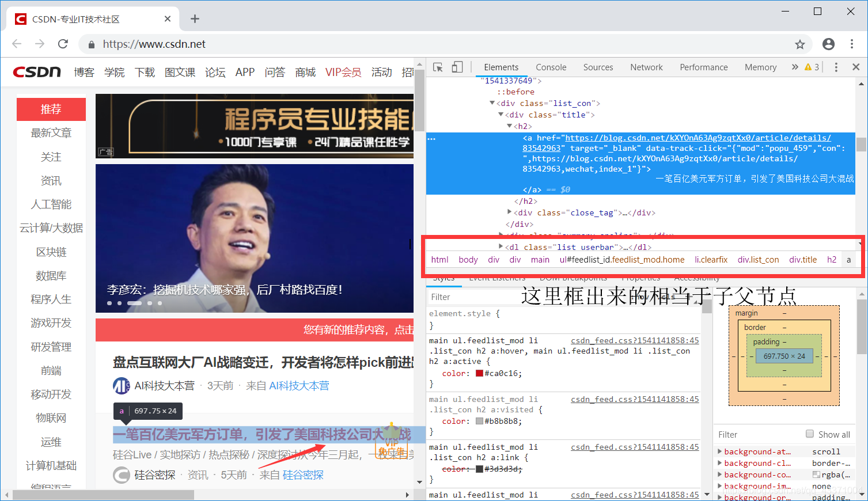Select the 人工智能 sidebar category
The height and width of the screenshot is (501, 868).
[51, 204]
